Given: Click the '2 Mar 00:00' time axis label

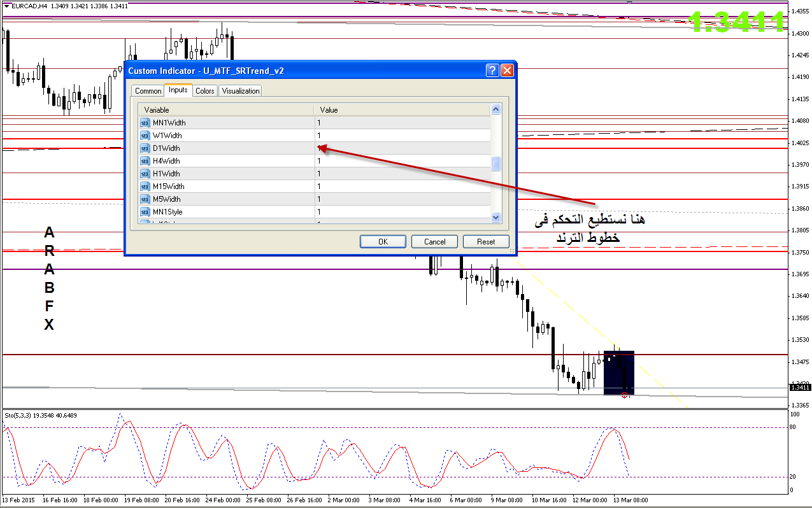Looking at the screenshot, I should (344, 500).
